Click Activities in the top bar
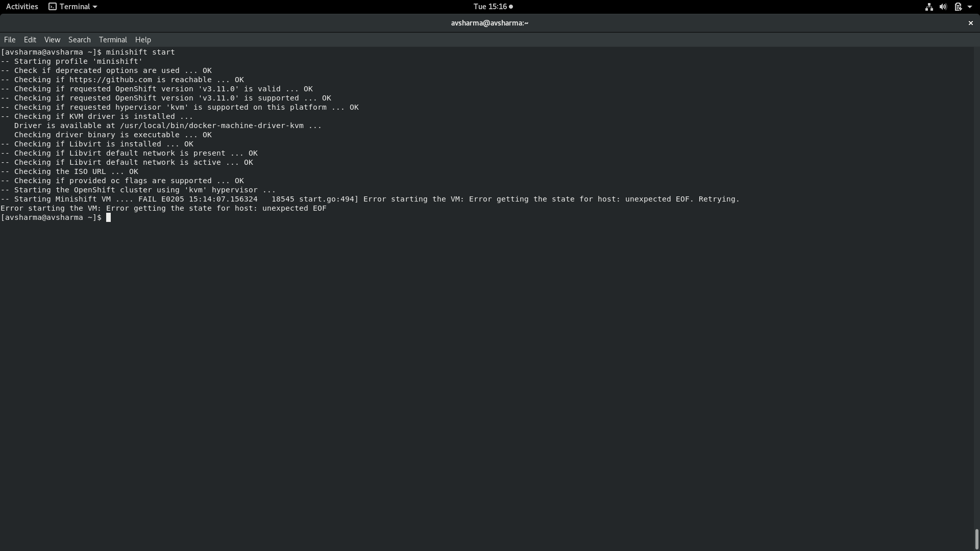 point(22,7)
